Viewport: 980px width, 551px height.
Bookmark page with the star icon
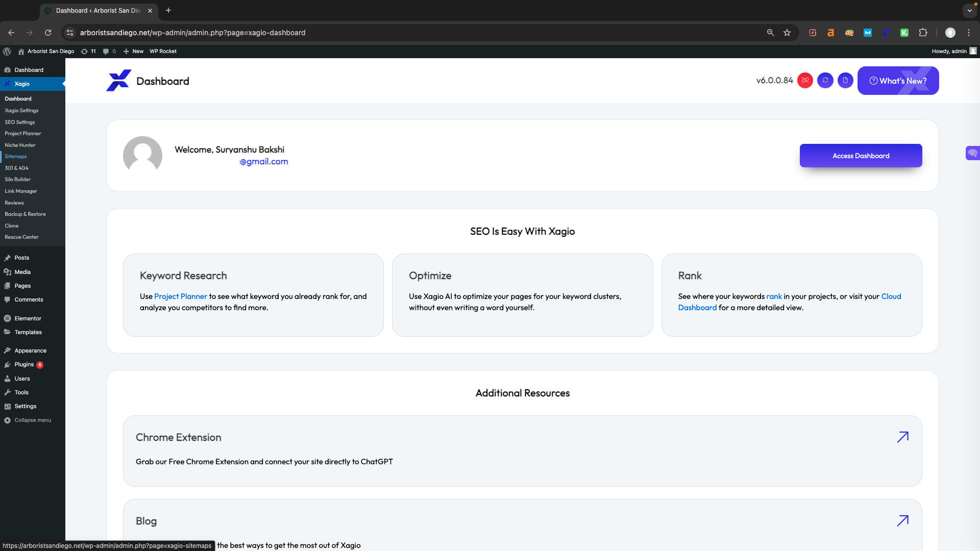(x=787, y=33)
